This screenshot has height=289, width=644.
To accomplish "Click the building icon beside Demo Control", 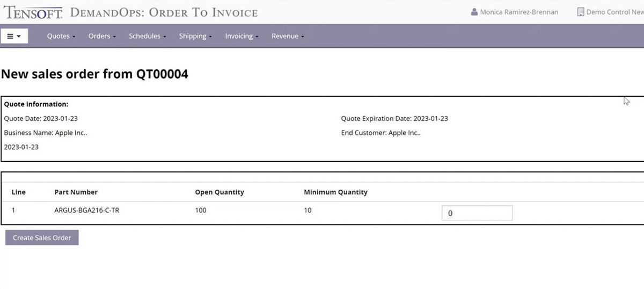I will pos(580,12).
